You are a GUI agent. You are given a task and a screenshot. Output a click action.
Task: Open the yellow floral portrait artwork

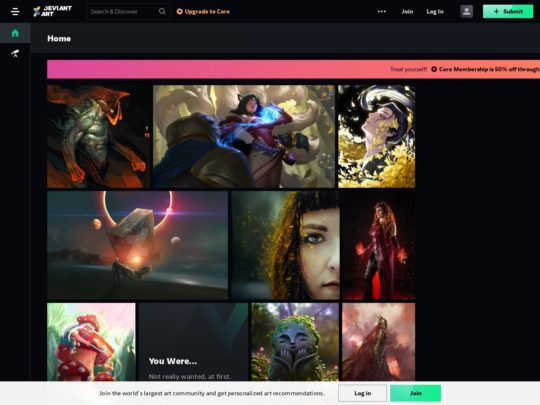[x=376, y=136]
